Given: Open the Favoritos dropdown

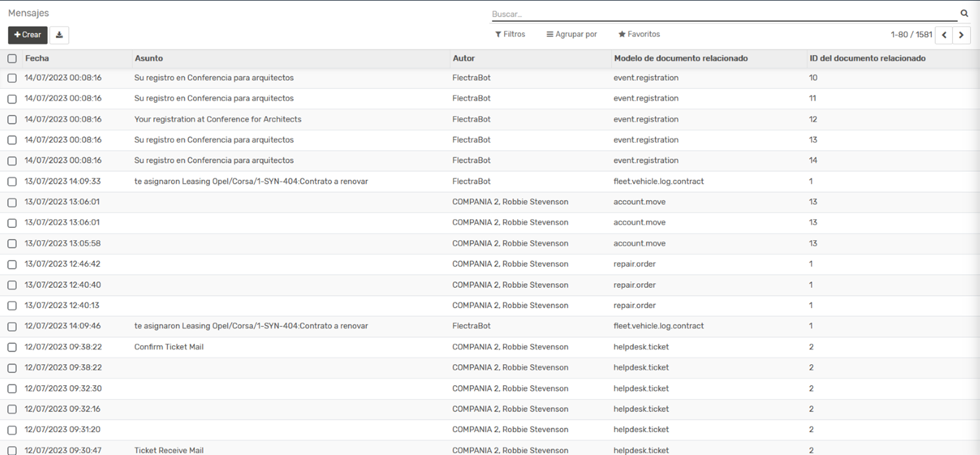Looking at the screenshot, I should (x=638, y=34).
